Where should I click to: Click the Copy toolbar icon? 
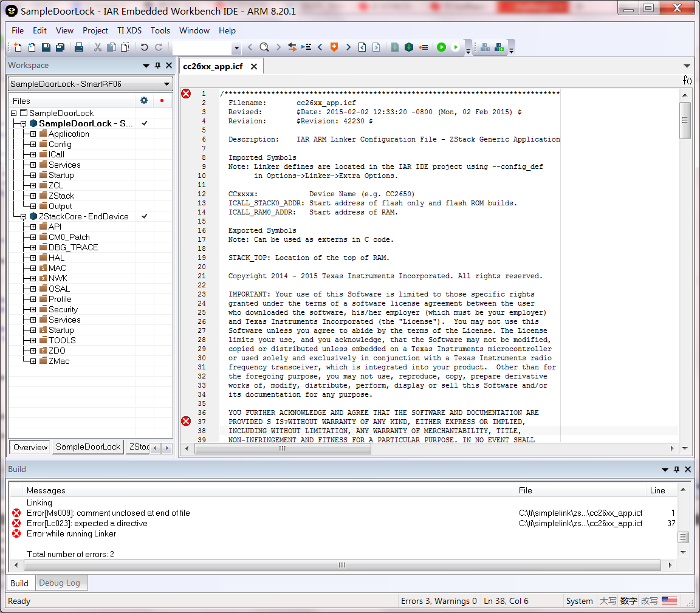112,47
